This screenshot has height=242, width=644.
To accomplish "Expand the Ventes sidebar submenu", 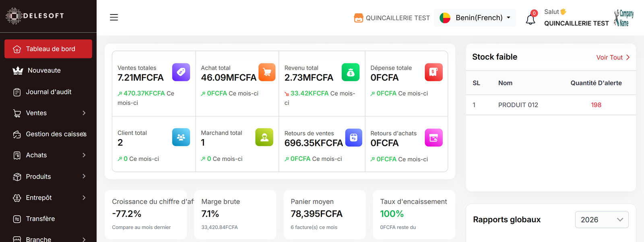I will pyautogui.click(x=48, y=113).
